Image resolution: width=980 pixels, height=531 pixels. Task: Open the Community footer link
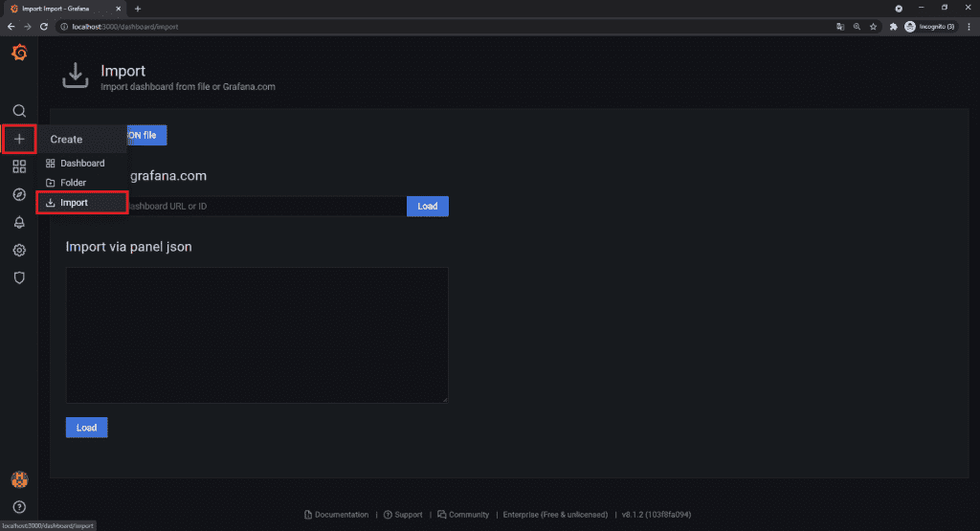tap(463, 515)
